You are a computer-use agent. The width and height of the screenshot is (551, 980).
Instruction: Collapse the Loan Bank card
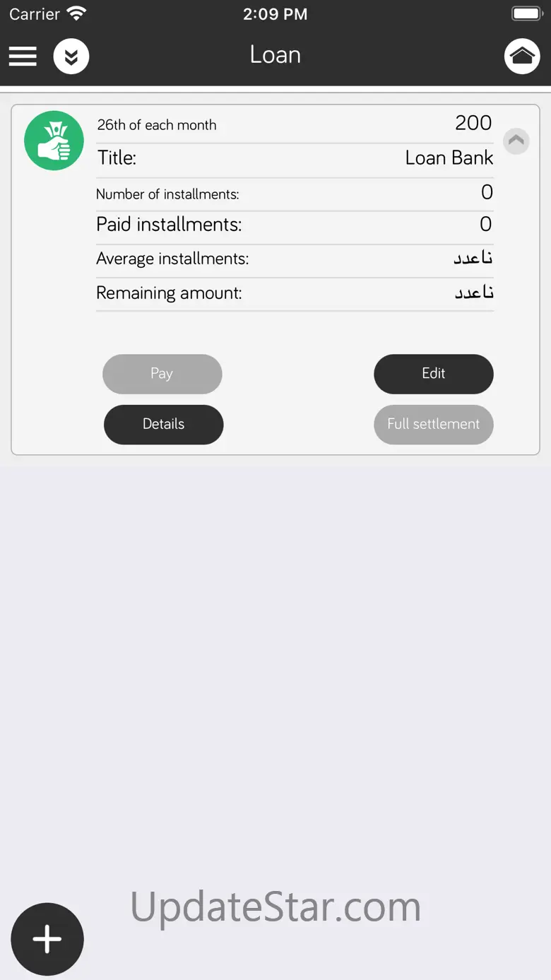(x=516, y=141)
